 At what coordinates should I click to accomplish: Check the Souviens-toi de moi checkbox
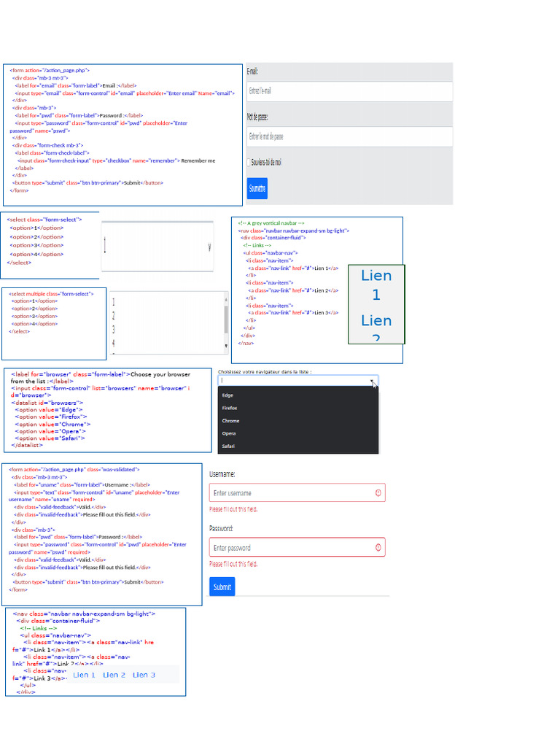(249, 163)
